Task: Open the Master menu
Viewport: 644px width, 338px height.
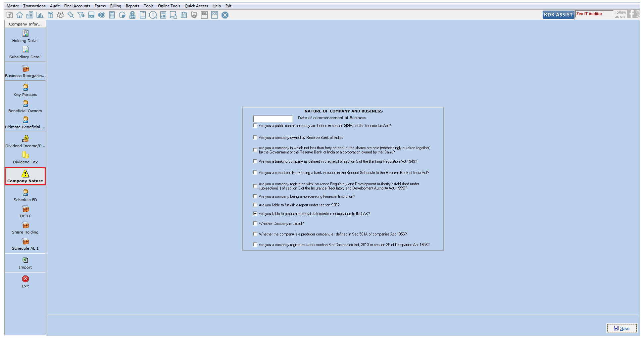Action: pyautogui.click(x=13, y=6)
